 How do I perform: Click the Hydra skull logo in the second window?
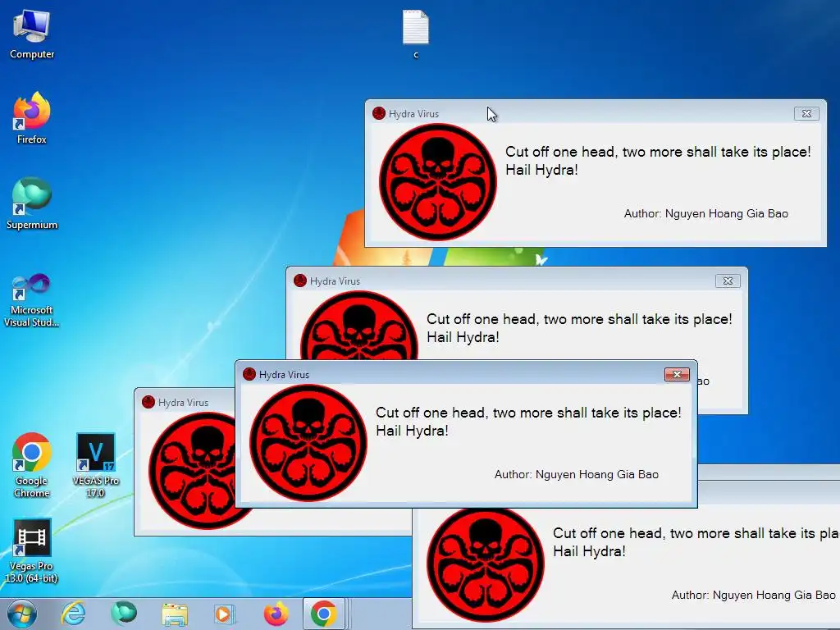[x=359, y=326]
